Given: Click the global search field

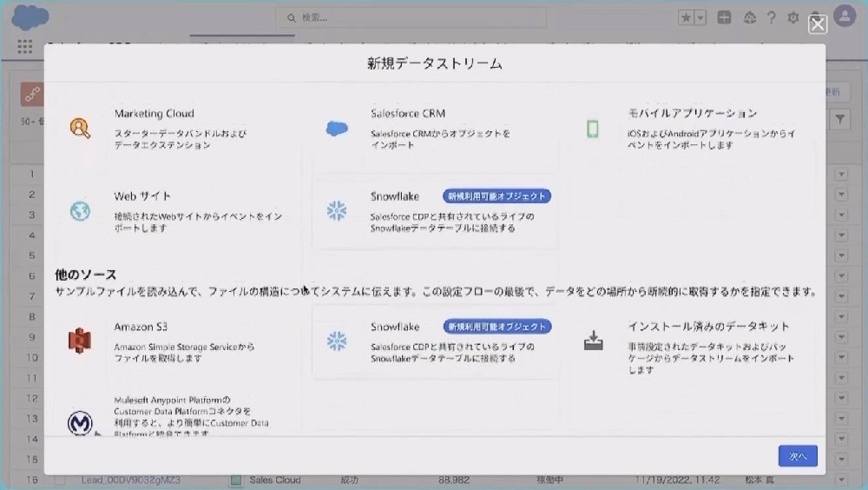Looking at the screenshot, I should pyautogui.click(x=411, y=17).
